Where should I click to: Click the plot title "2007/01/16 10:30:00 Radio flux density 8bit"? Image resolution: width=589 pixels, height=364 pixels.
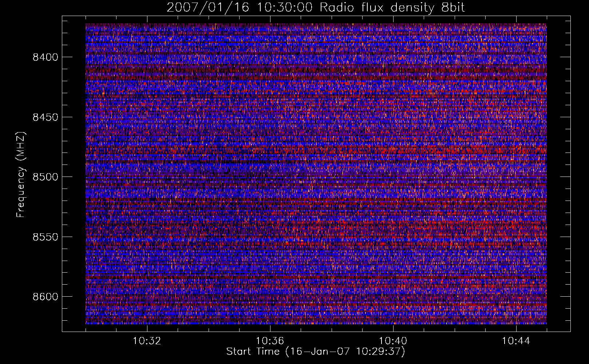pyautogui.click(x=316, y=7)
